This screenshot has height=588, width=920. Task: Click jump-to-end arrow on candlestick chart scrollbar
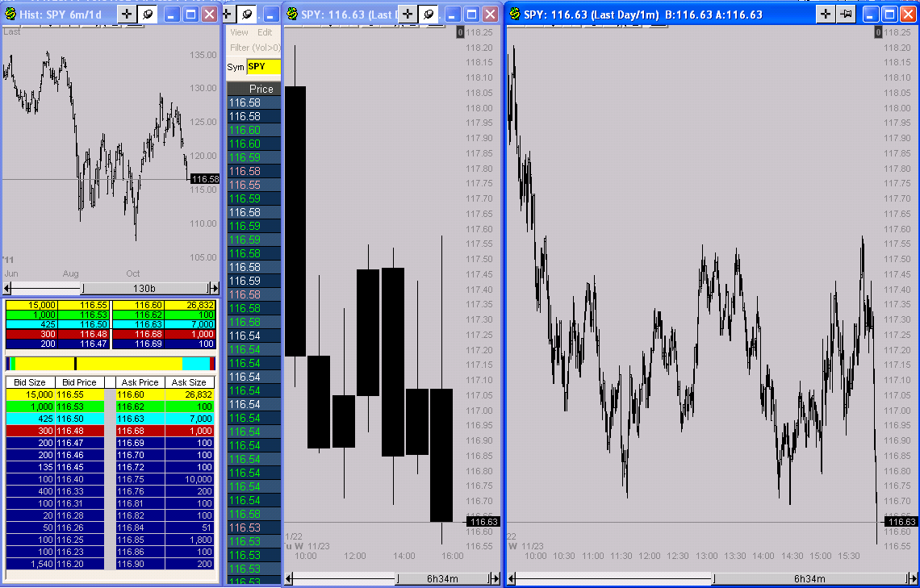pyautogui.click(x=494, y=579)
